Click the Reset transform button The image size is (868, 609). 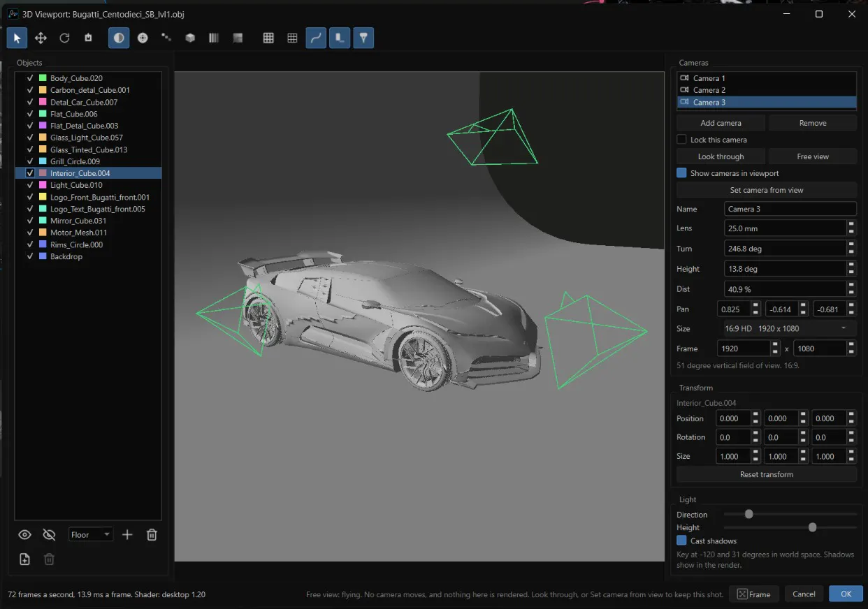point(767,474)
